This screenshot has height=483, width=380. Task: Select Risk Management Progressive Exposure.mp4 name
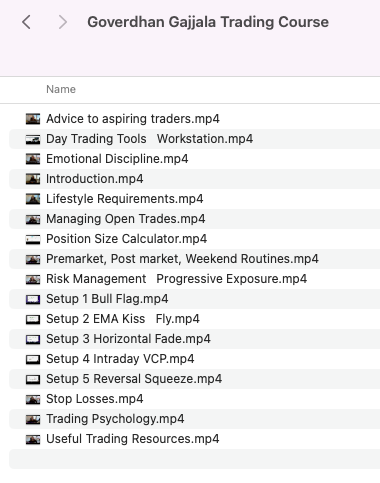coord(177,279)
